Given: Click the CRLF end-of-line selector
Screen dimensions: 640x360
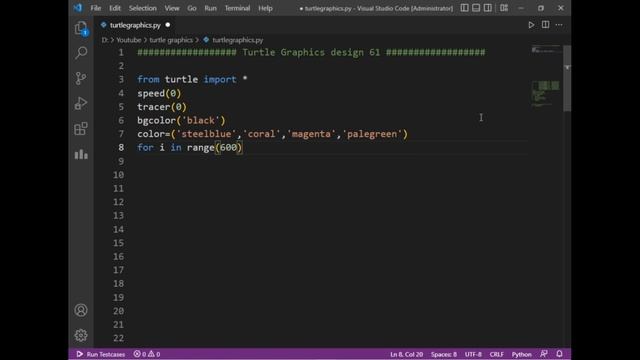Looking at the screenshot, I should pyautogui.click(x=497, y=354).
